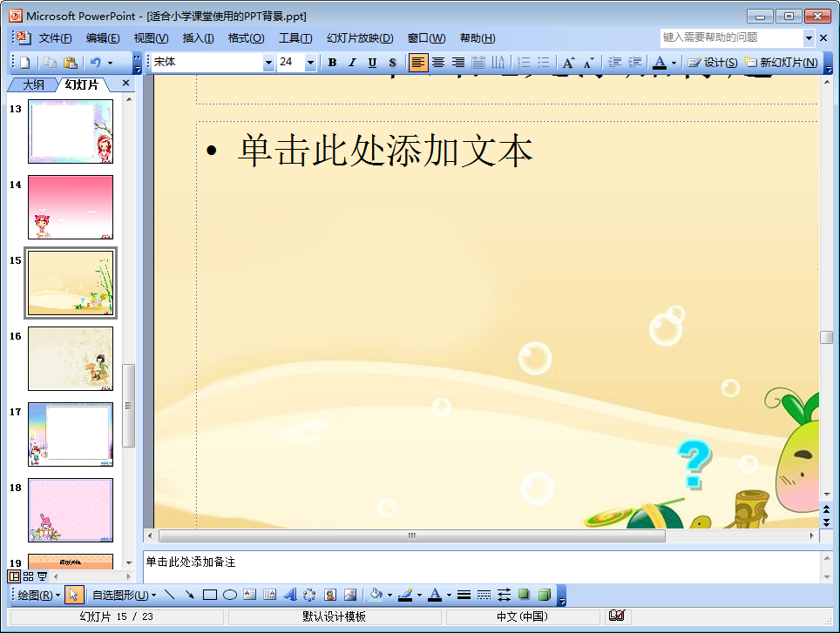Apply line color brush

(x=405, y=595)
